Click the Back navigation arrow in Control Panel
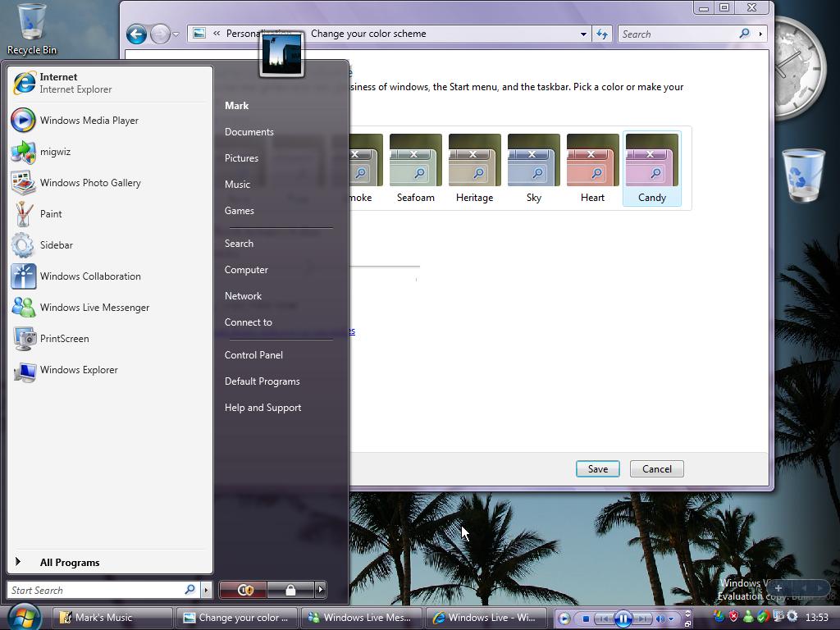Image resolution: width=840 pixels, height=630 pixels. (x=137, y=34)
